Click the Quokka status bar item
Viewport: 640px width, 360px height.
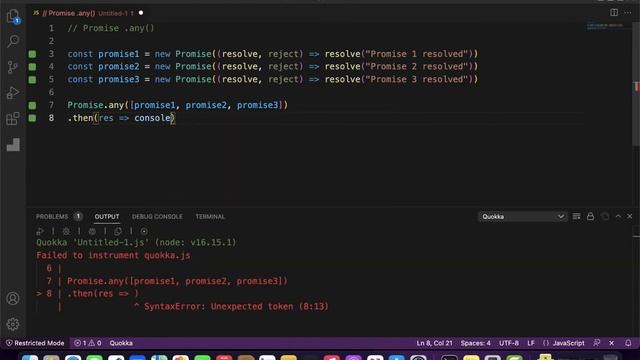tap(121, 343)
